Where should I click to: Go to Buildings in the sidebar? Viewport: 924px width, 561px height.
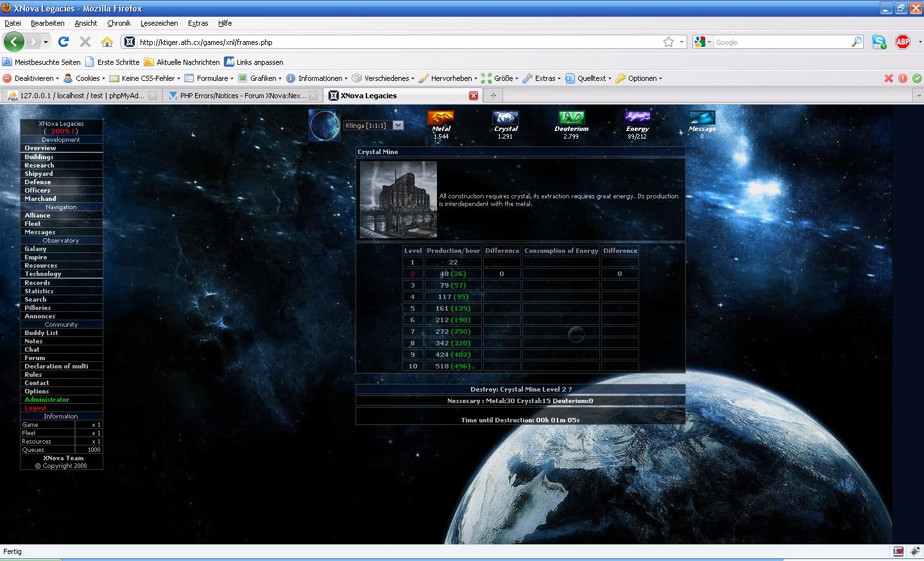(x=39, y=157)
